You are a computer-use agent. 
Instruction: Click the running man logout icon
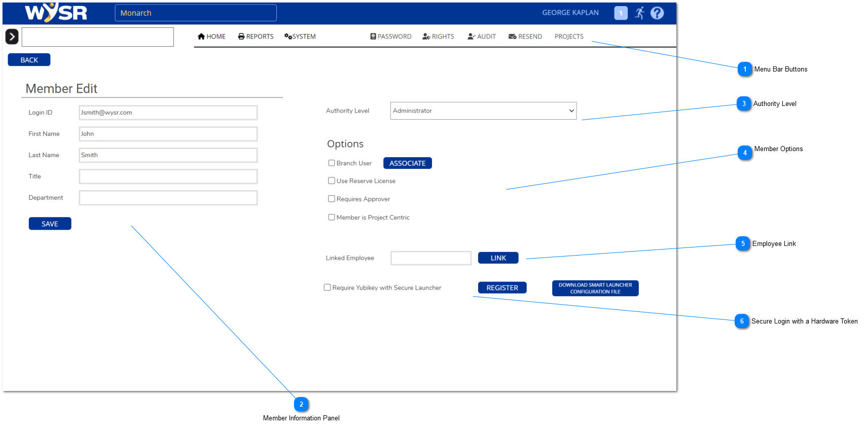[x=640, y=13]
